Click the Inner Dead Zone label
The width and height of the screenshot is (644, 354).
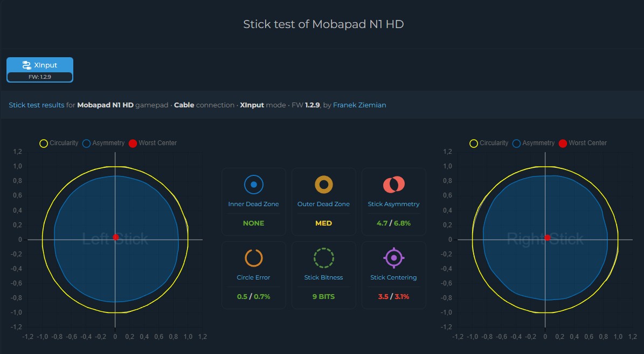[x=253, y=204]
